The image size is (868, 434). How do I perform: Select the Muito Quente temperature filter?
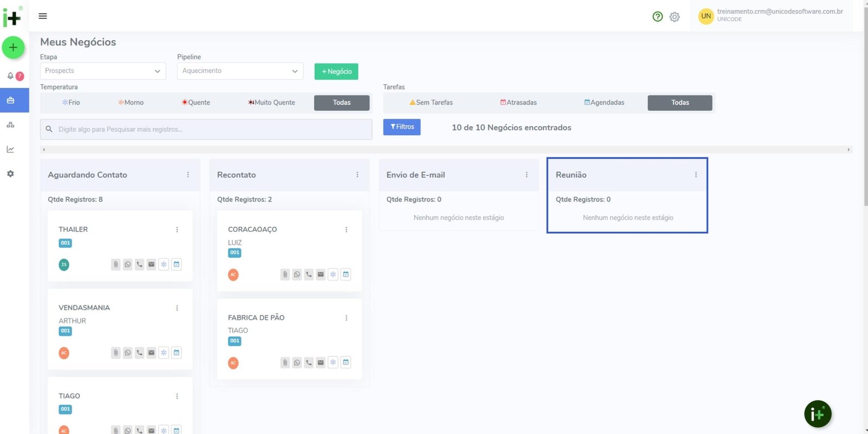click(272, 103)
